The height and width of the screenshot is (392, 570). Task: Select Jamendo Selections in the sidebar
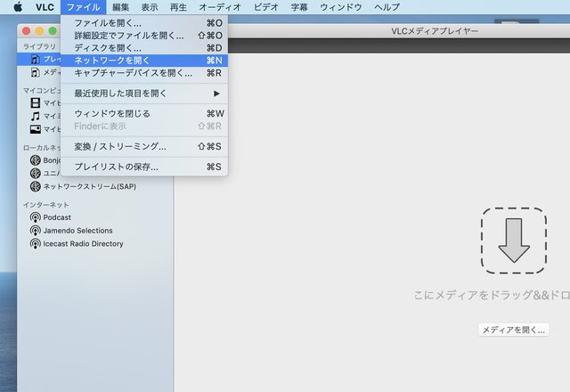click(77, 230)
